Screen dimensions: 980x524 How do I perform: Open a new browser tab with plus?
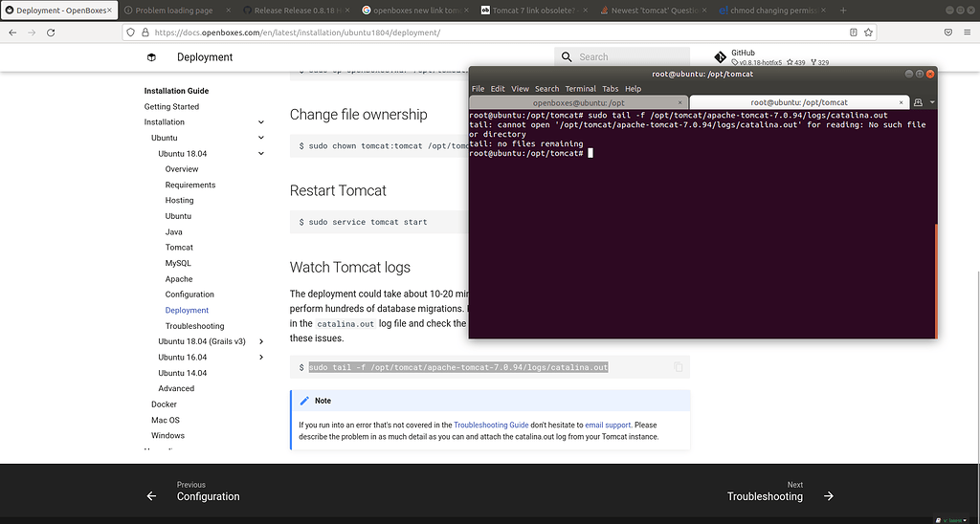843,10
